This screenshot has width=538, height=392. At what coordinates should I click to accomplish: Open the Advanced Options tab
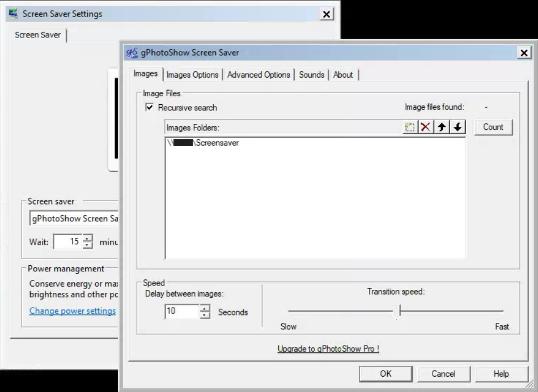[259, 75]
